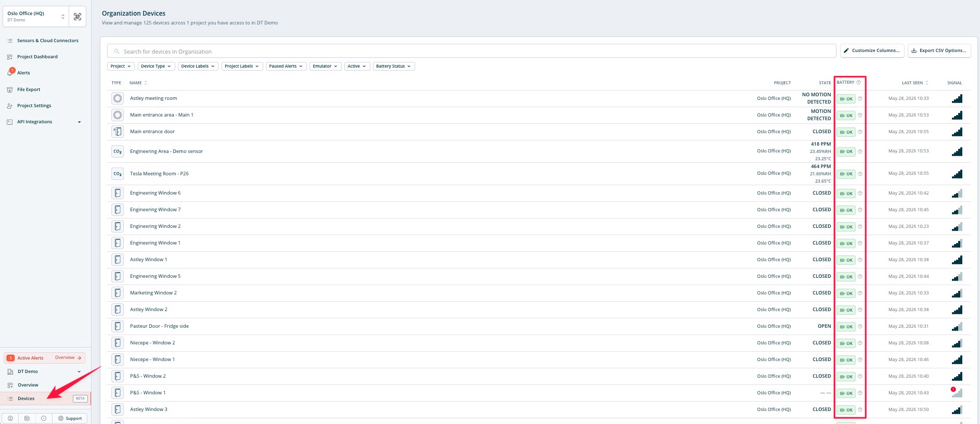980x424 pixels.
Task: Click the battery help icon for Tesla Meeting Room
Action: click(860, 174)
